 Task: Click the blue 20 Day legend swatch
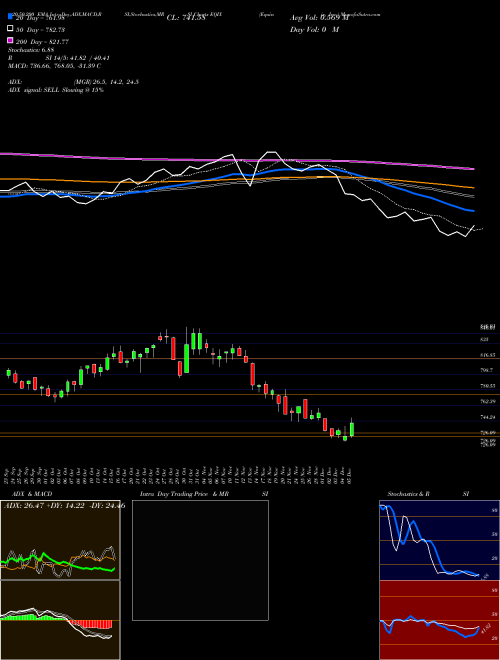11,17
